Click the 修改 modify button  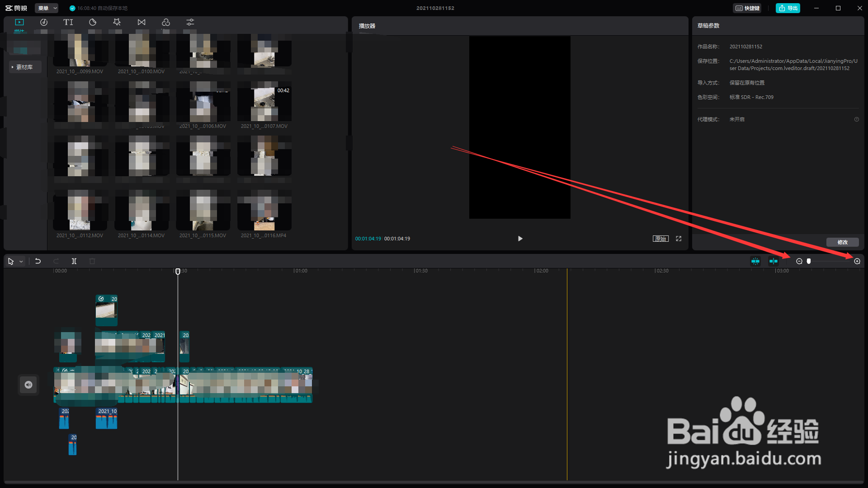coord(842,242)
